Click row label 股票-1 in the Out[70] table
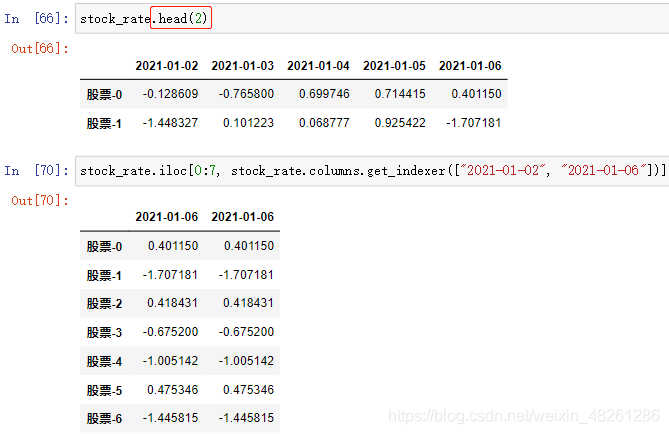Image resolution: width=669 pixels, height=434 pixels. coord(105,275)
